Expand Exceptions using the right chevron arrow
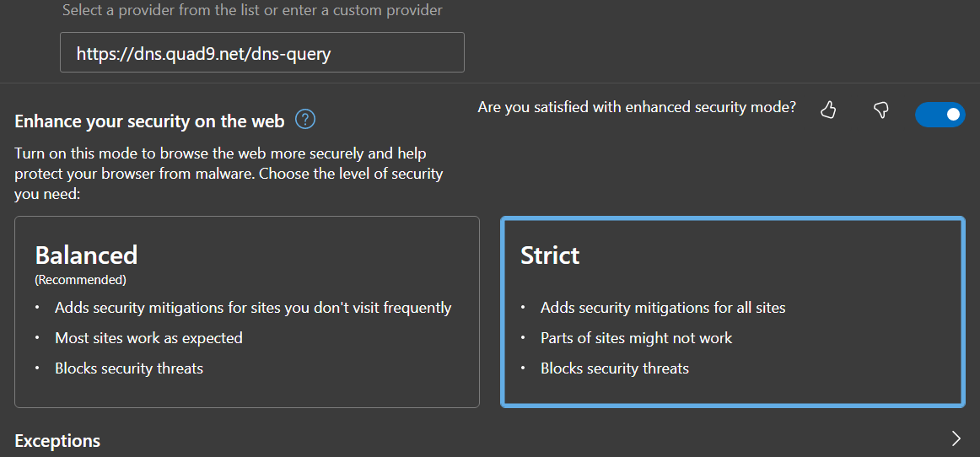The image size is (980, 457). point(956,438)
